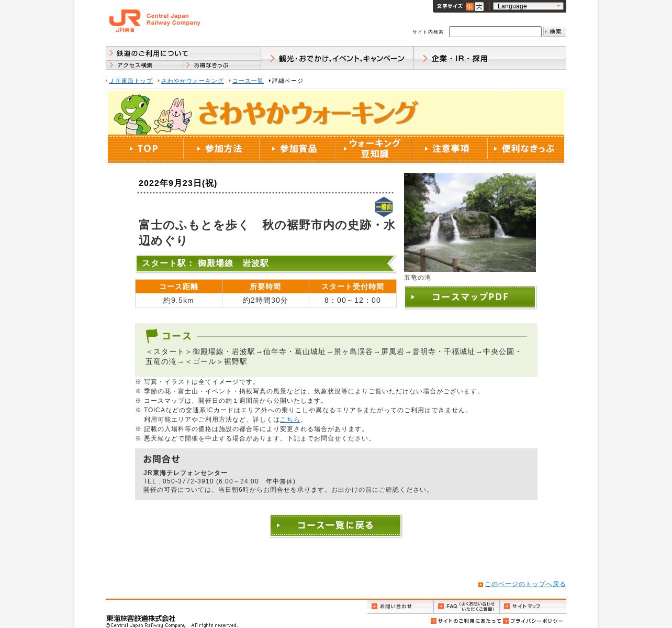
Task: Click the 所要時間 table header
Action: pos(265,287)
